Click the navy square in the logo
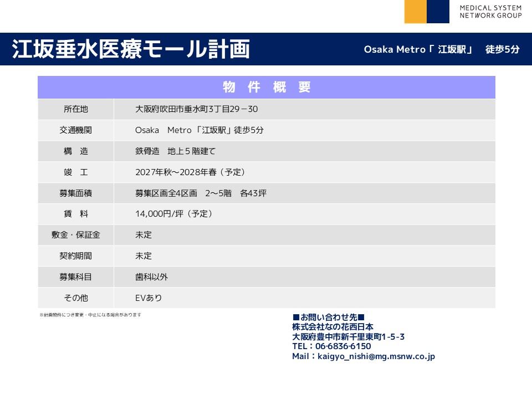This screenshot has width=532, height=399. point(438,12)
